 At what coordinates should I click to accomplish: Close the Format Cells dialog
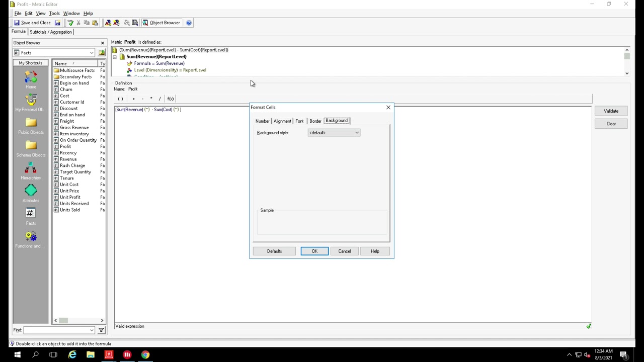click(388, 107)
